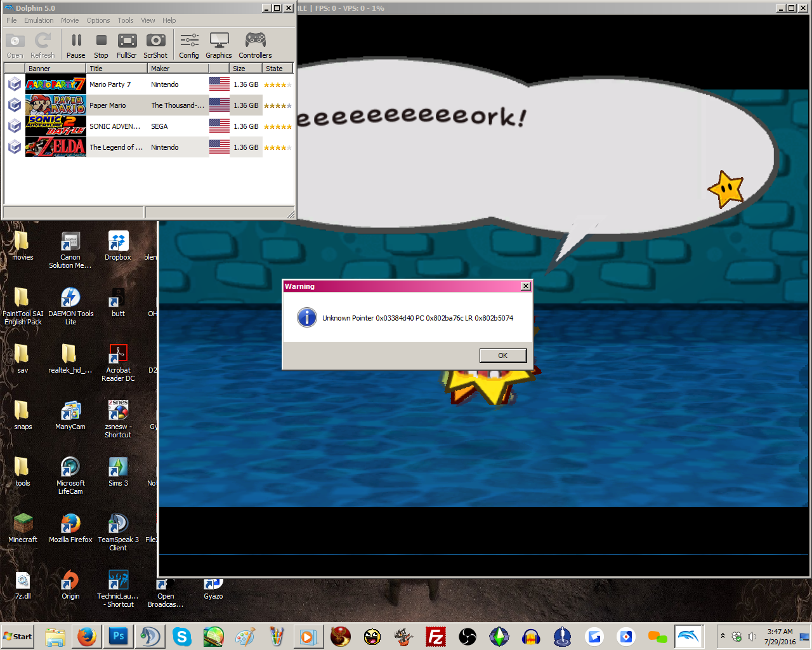Select the Acrobat Reader DC desktop icon
Viewport: 812px width, 650px height.
(x=118, y=362)
